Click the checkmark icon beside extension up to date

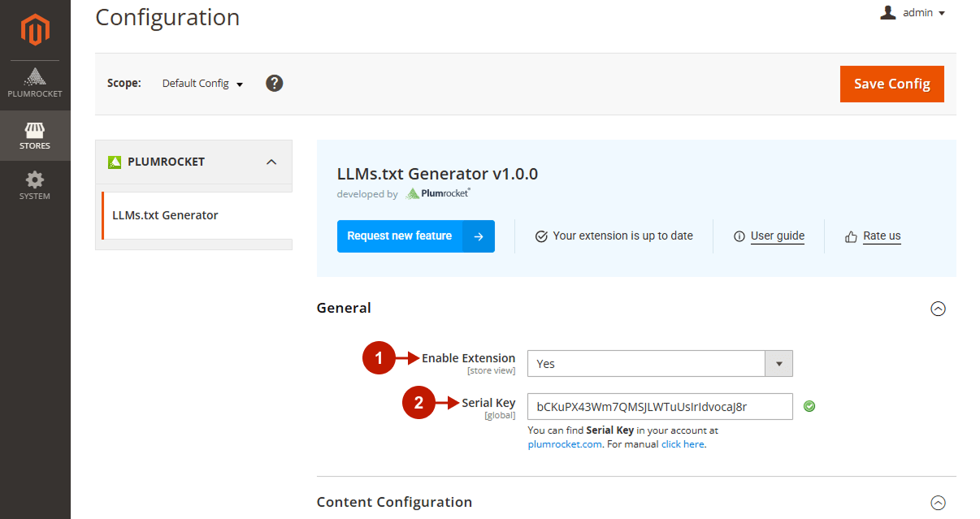coord(541,236)
